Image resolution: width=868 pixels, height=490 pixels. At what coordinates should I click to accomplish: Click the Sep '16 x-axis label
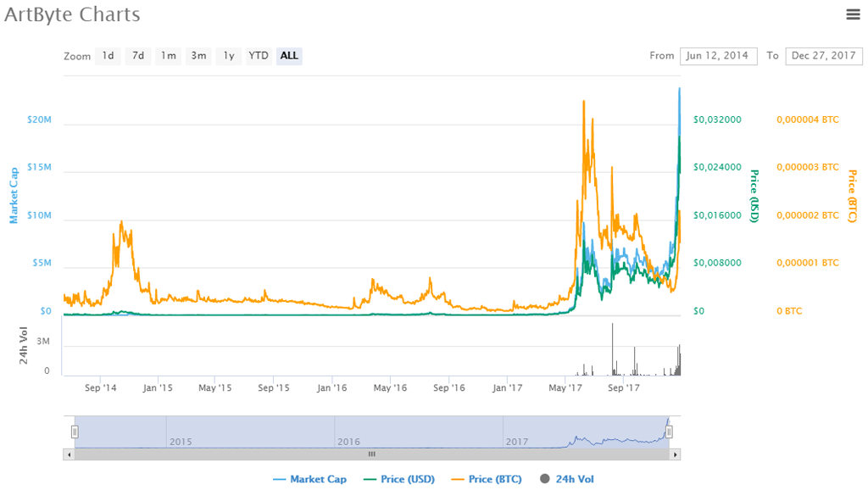click(x=449, y=388)
